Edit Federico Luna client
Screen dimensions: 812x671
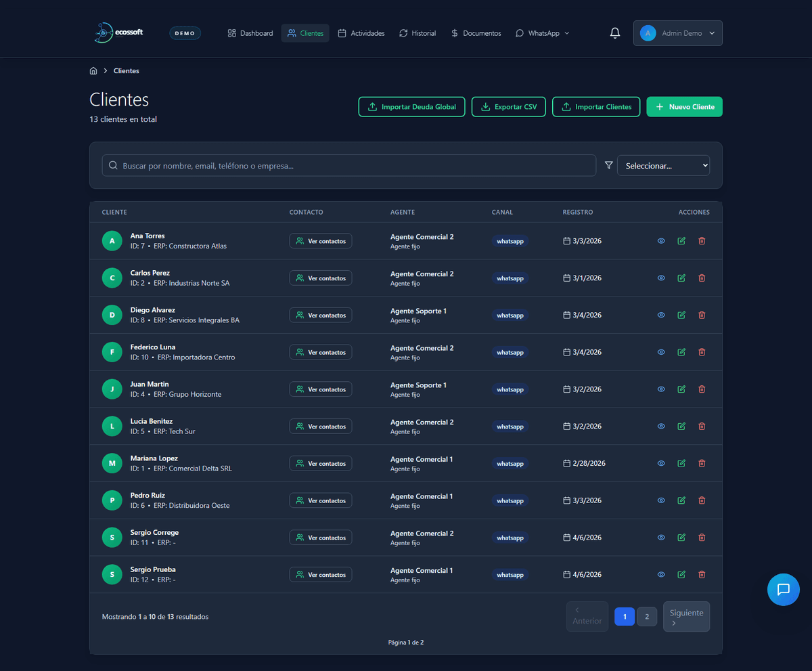(x=681, y=352)
